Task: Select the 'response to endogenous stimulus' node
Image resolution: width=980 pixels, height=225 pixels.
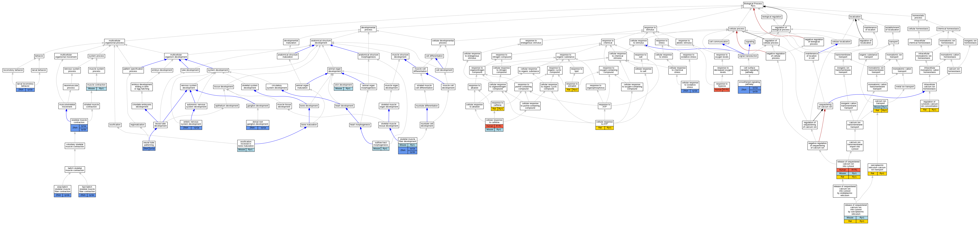Action: click(x=531, y=42)
